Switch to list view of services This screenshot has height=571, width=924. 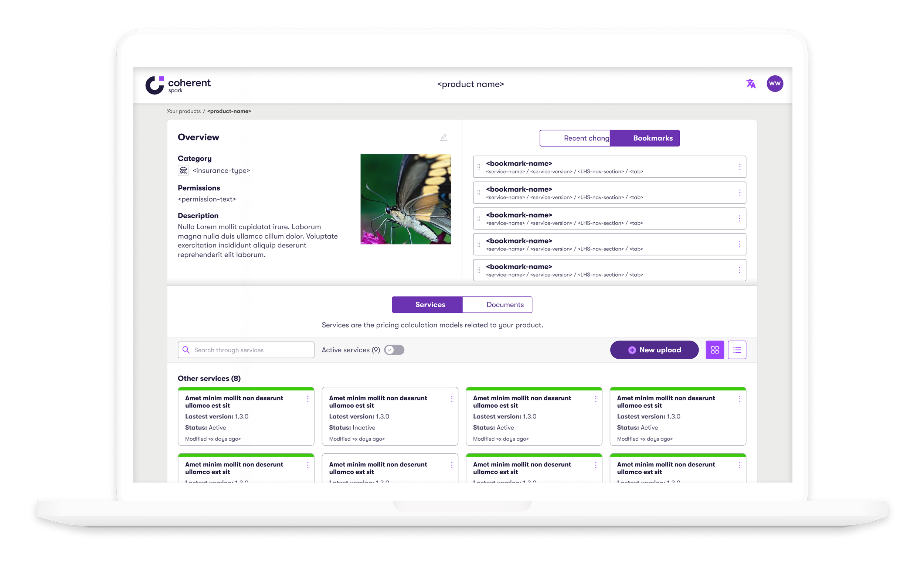pyautogui.click(x=737, y=350)
